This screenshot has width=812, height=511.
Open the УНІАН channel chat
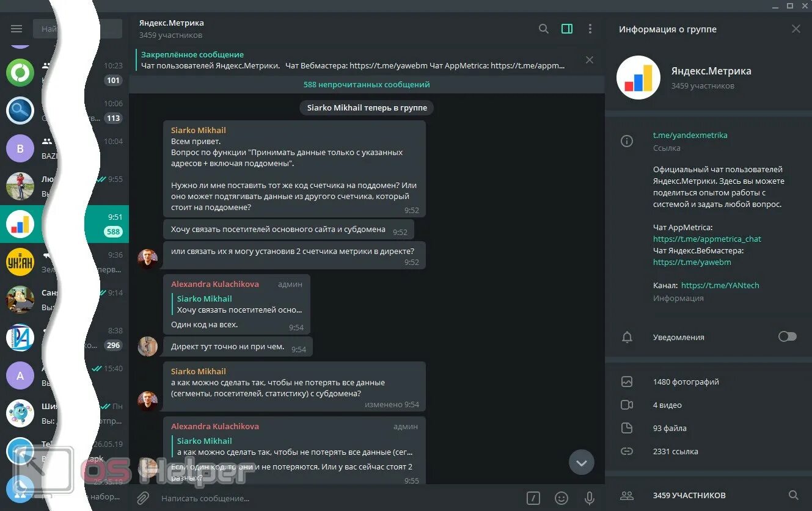[64, 262]
